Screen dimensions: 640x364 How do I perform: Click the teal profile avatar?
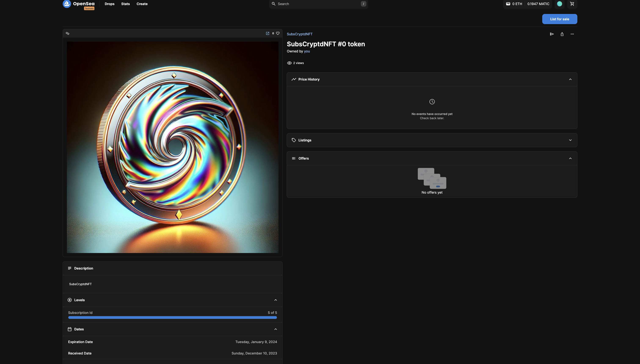click(559, 4)
